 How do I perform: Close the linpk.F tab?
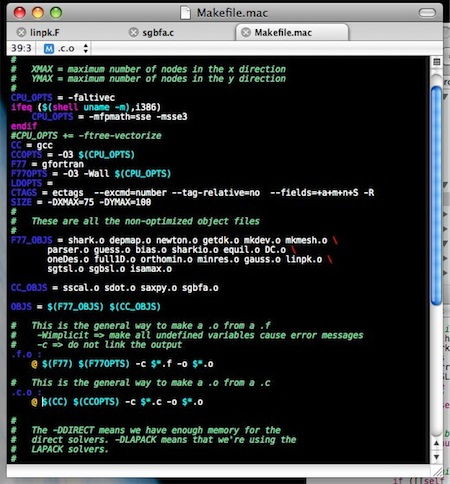pos(21,32)
